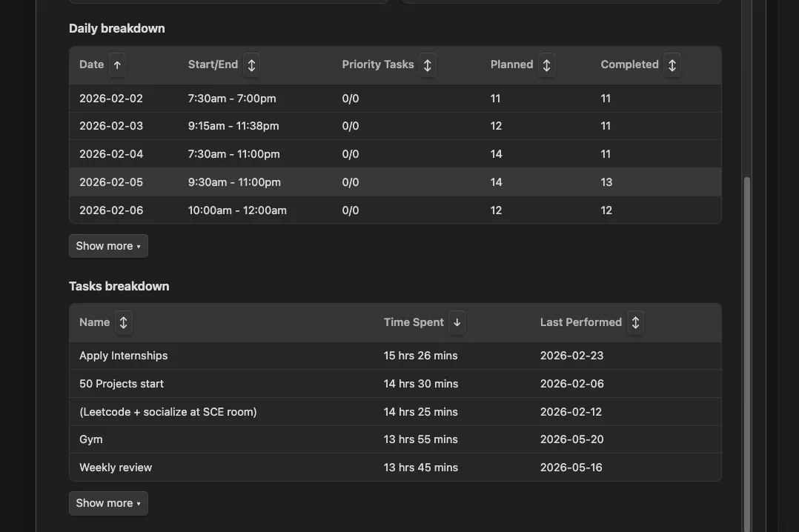This screenshot has width=799, height=532.
Task: Click the Apply Internships task name
Action: [x=123, y=356]
